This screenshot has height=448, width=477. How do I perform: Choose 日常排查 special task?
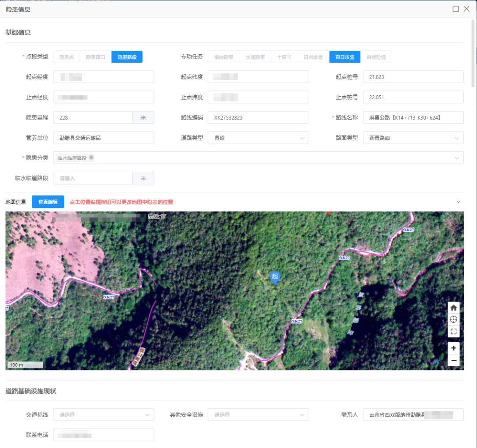click(313, 57)
